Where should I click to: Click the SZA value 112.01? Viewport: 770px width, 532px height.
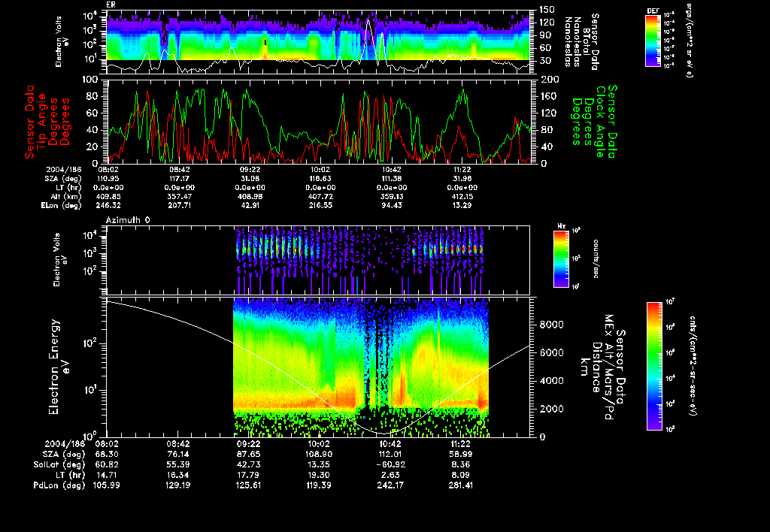click(x=390, y=455)
